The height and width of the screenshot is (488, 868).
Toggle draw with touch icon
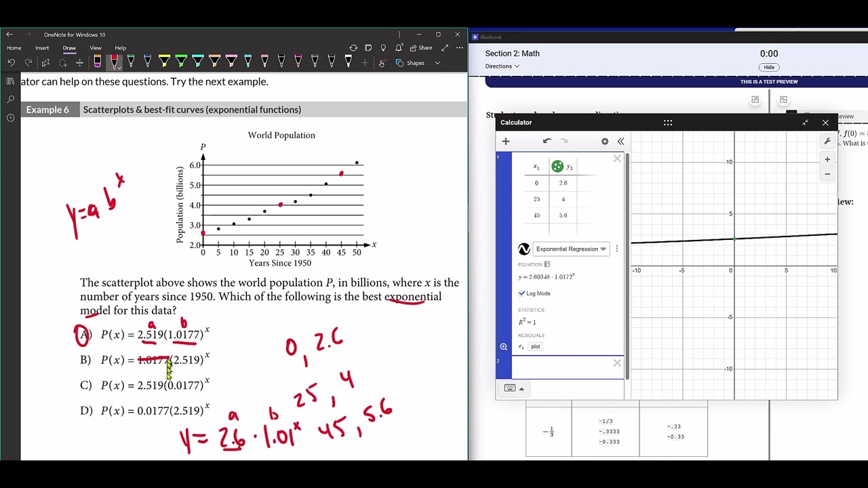click(382, 63)
